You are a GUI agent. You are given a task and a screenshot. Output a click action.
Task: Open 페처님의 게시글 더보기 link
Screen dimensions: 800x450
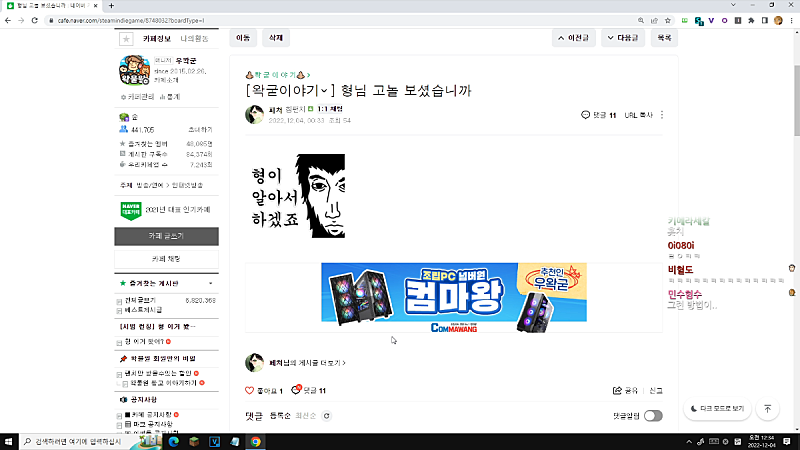tap(307, 363)
